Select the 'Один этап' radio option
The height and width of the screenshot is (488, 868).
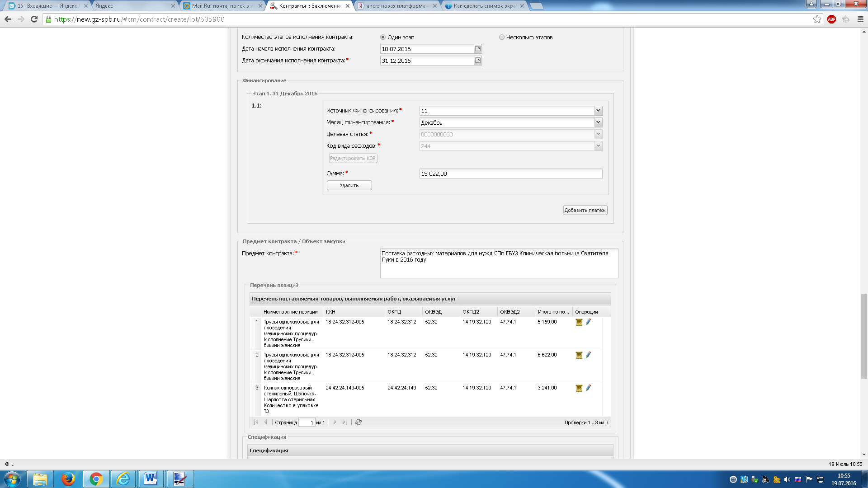click(383, 38)
